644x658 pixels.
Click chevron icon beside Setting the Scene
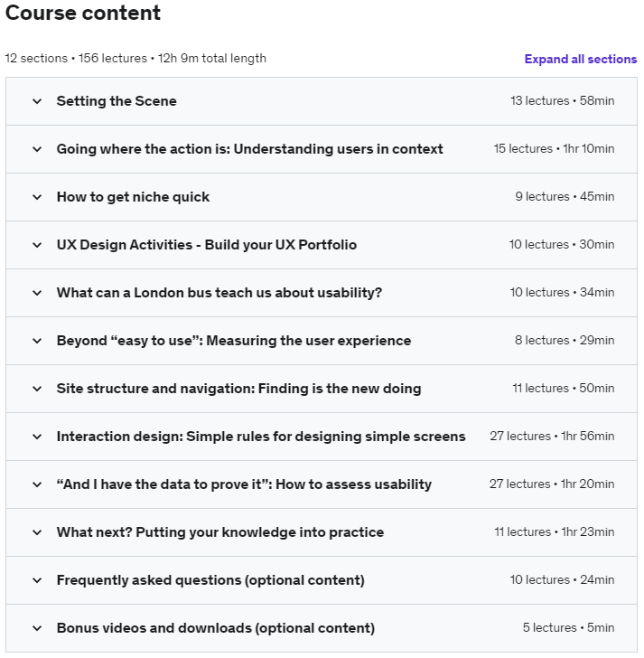click(x=37, y=101)
